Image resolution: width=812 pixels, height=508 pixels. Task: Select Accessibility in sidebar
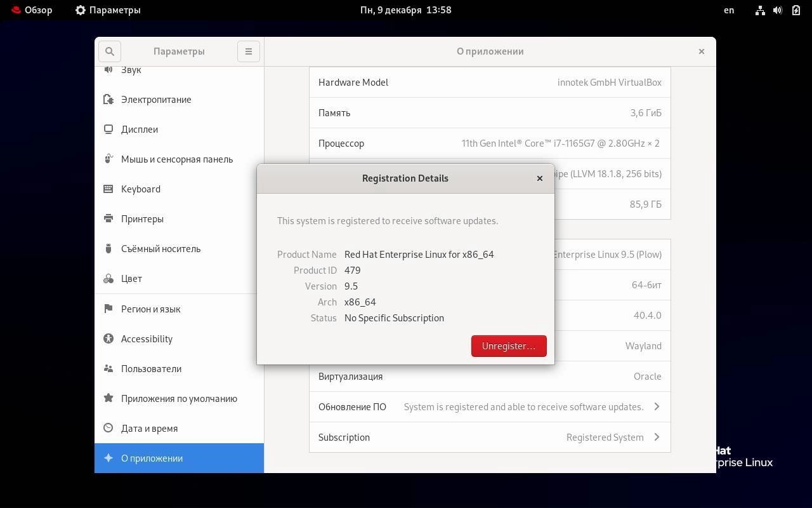tap(179, 338)
